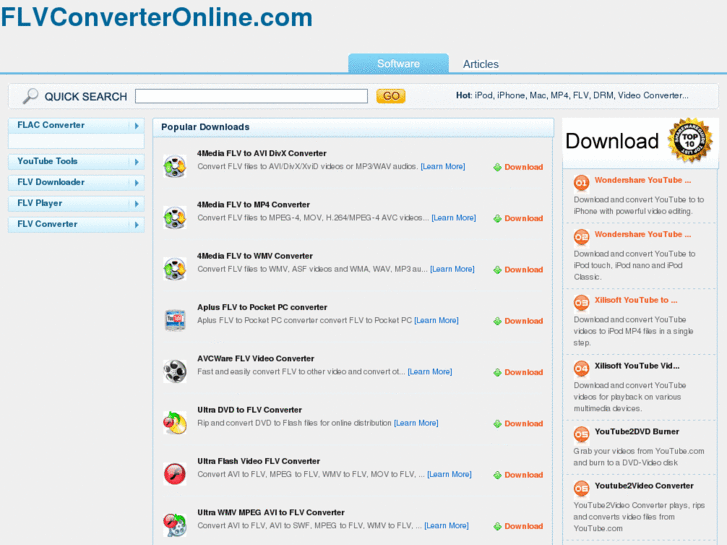The image size is (727, 545).
Task: Expand the FLV Converter sidebar arrow
Action: click(x=136, y=225)
